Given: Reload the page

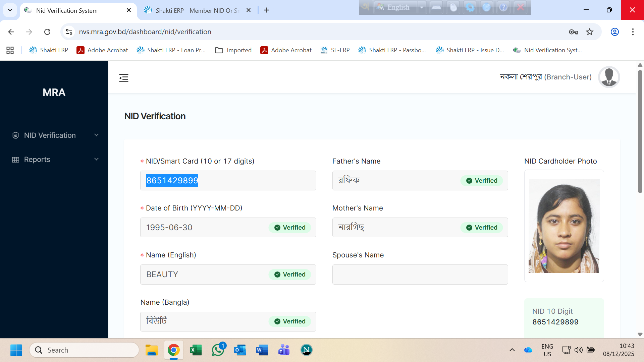Looking at the screenshot, I should tap(47, 32).
